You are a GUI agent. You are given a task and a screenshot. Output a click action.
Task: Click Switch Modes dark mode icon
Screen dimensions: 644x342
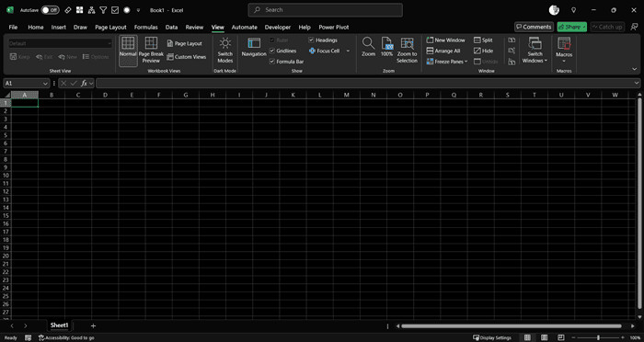[225, 51]
